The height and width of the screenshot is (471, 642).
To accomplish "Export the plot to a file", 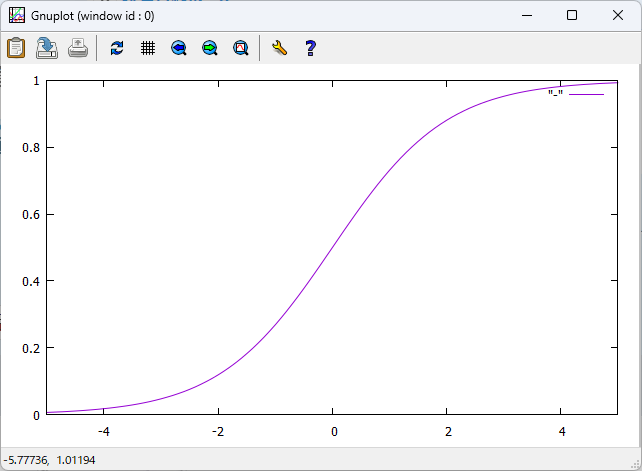I will point(47,47).
